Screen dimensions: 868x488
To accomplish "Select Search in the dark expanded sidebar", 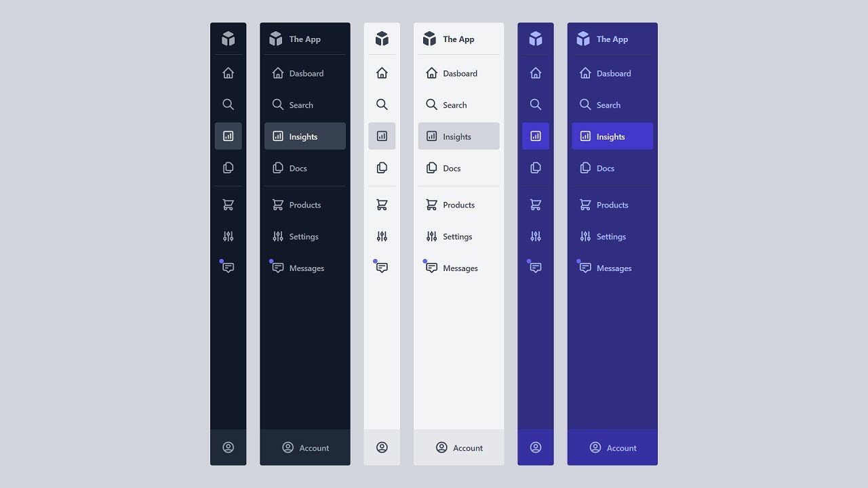I will coord(305,104).
